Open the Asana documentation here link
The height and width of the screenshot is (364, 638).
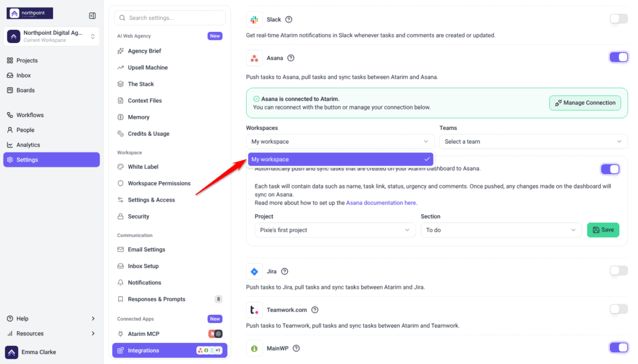[381, 203]
